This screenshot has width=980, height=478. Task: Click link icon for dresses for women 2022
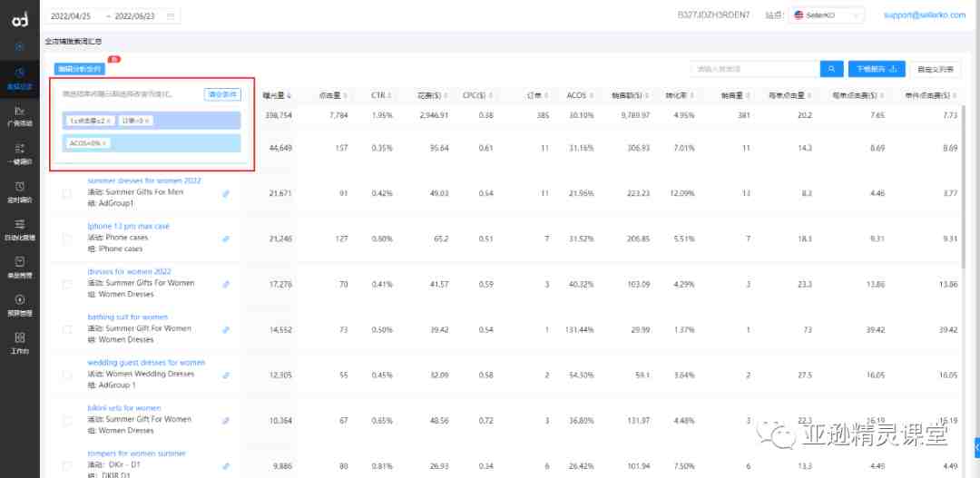[x=226, y=284]
